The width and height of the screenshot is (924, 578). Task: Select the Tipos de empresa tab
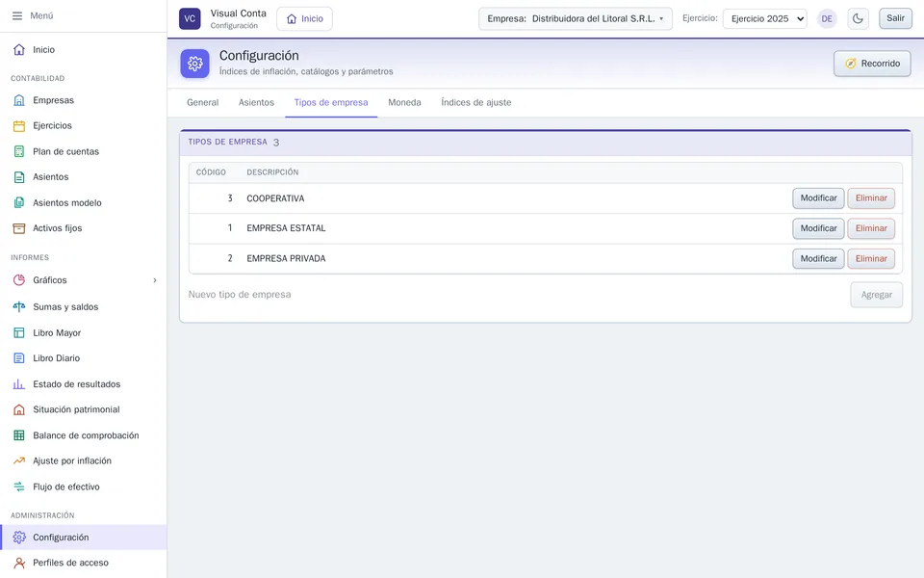331,103
